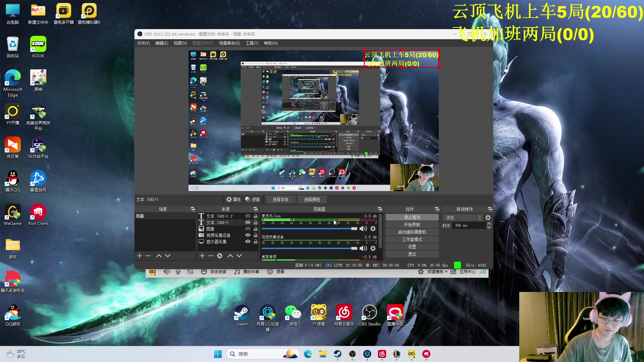Show the hidden 图像 source
Screen dimensions: 644x362
pos(248,229)
